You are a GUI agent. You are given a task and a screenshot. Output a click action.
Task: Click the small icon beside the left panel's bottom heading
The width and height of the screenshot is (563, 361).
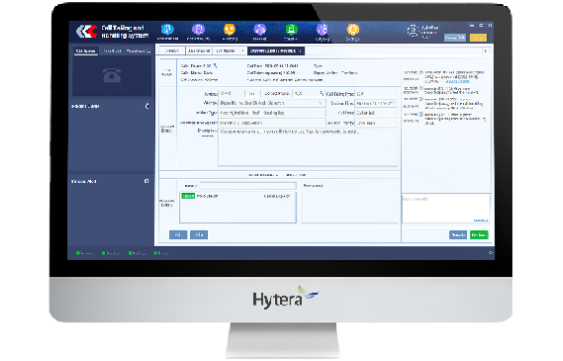[x=146, y=181]
